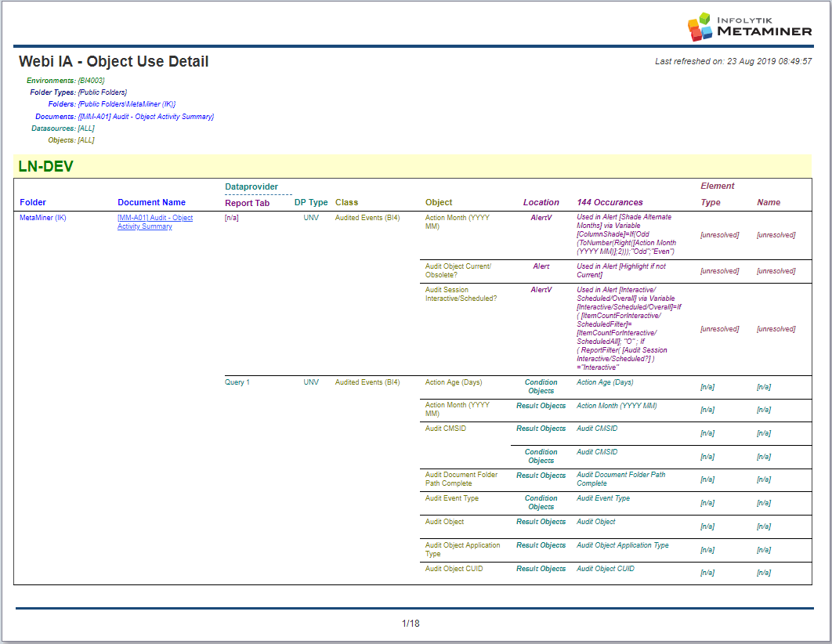Image resolution: width=832 pixels, height=644 pixels.
Task: Select the Dataprovider group header
Action: tap(251, 186)
